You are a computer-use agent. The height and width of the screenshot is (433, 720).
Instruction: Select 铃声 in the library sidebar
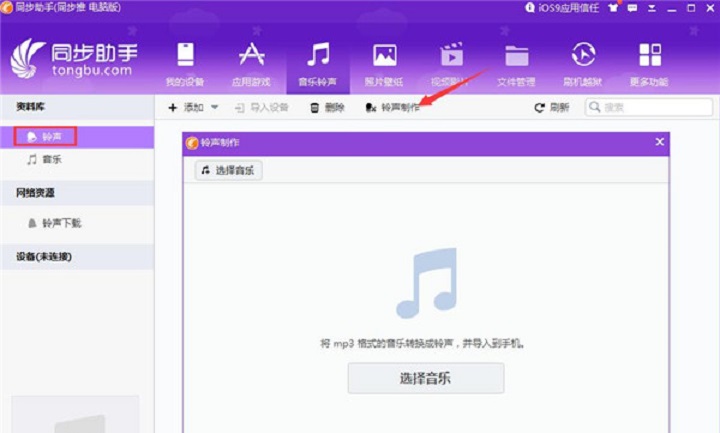[51, 136]
